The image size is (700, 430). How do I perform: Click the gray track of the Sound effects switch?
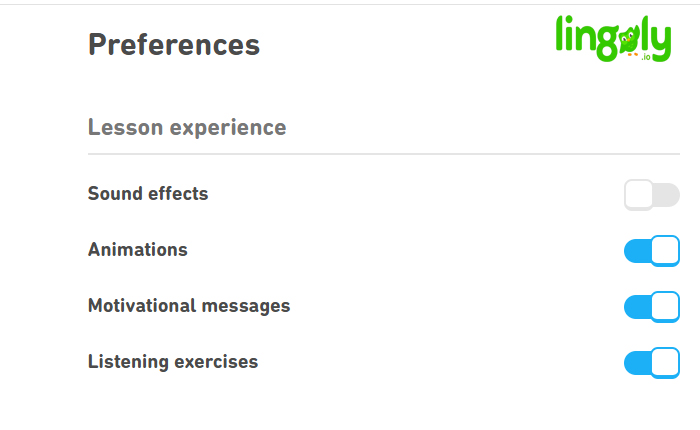(x=667, y=195)
